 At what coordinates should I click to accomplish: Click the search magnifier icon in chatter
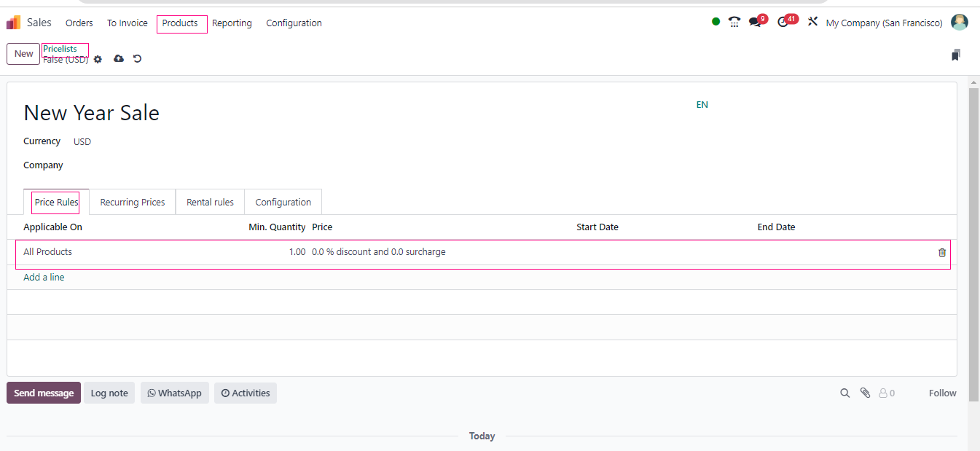coord(844,393)
